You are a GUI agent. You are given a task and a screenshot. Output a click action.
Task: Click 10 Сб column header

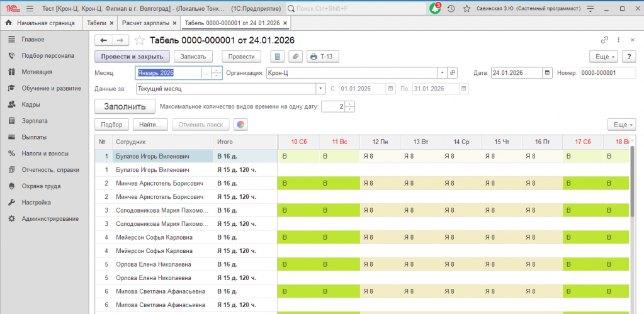pos(299,142)
